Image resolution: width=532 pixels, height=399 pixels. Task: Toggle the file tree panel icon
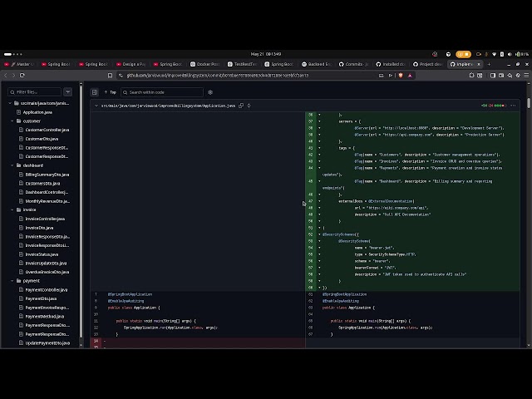(x=95, y=92)
